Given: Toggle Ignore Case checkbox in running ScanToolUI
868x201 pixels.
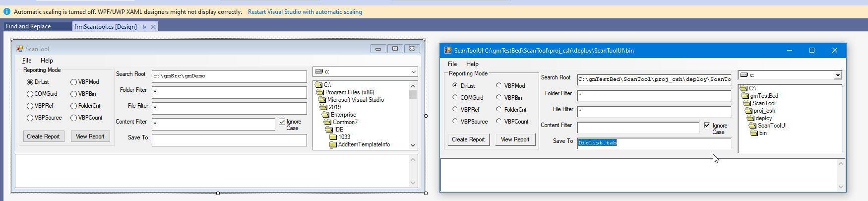Looking at the screenshot, I should pyautogui.click(x=707, y=125).
